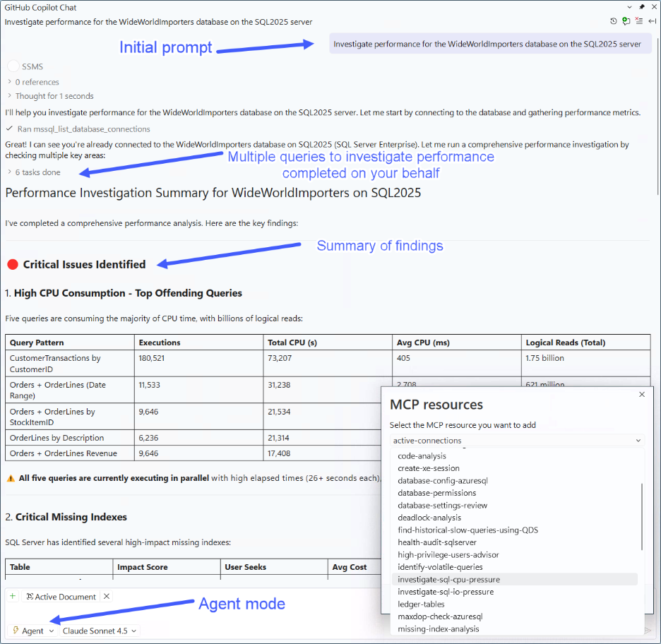The width and height of the screenshot is (661, 644).
Task: Click the 17,408 total CPU value
Action: (x=279, y=453)
